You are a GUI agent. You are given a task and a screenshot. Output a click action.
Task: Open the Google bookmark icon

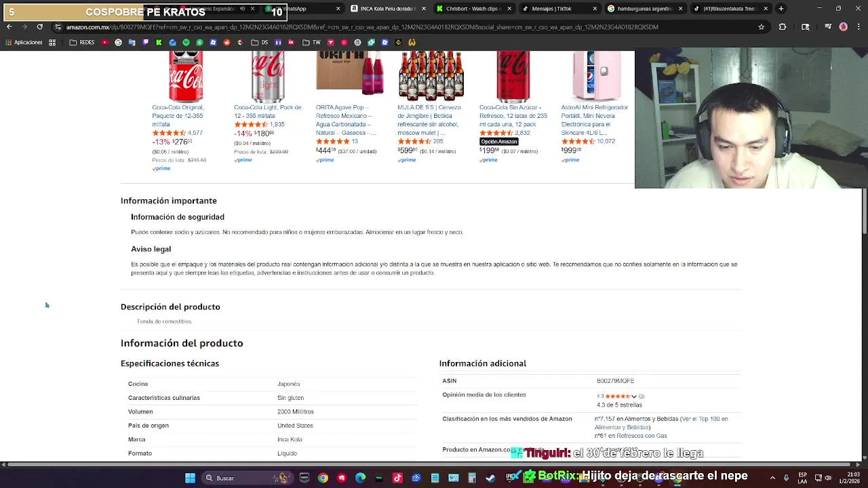coord(118,42)
